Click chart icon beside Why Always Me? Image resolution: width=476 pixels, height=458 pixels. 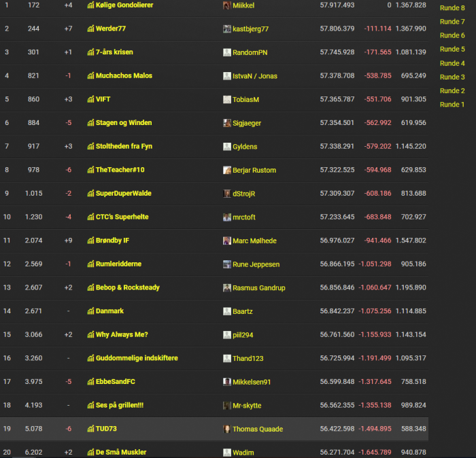[90, 335]
